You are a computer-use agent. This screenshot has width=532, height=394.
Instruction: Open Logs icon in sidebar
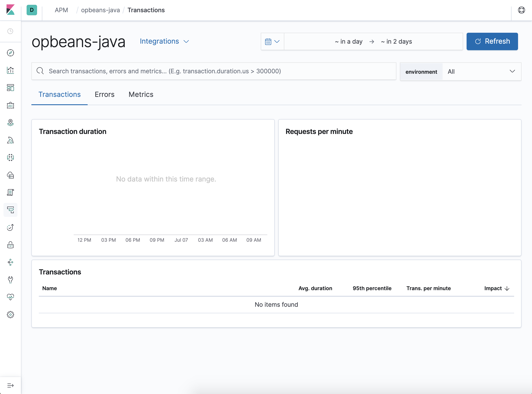click(10, 192)
